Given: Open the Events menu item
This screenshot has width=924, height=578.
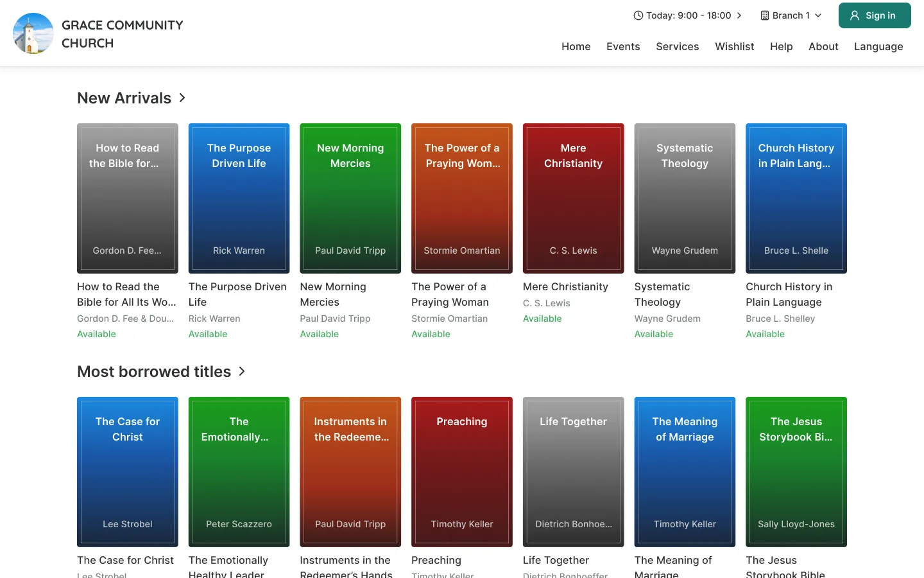Looking at the screenshot, I should point(623,46).
